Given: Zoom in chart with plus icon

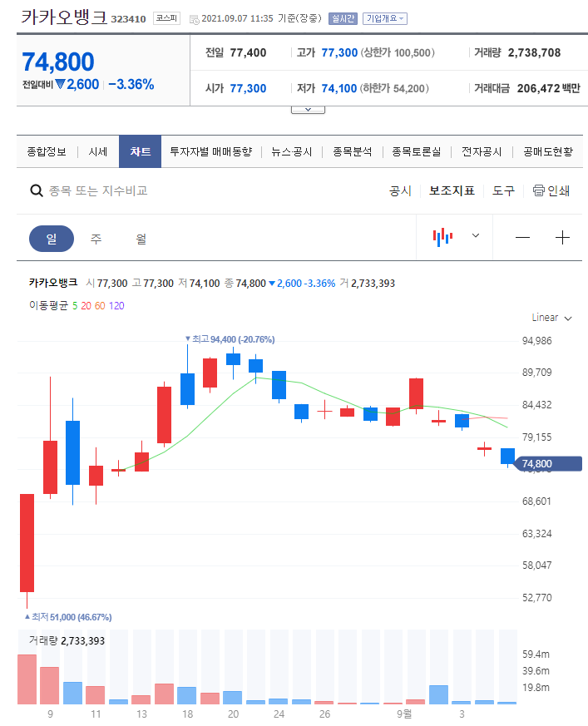Looking at the screenshot, I should click(562, 238).
